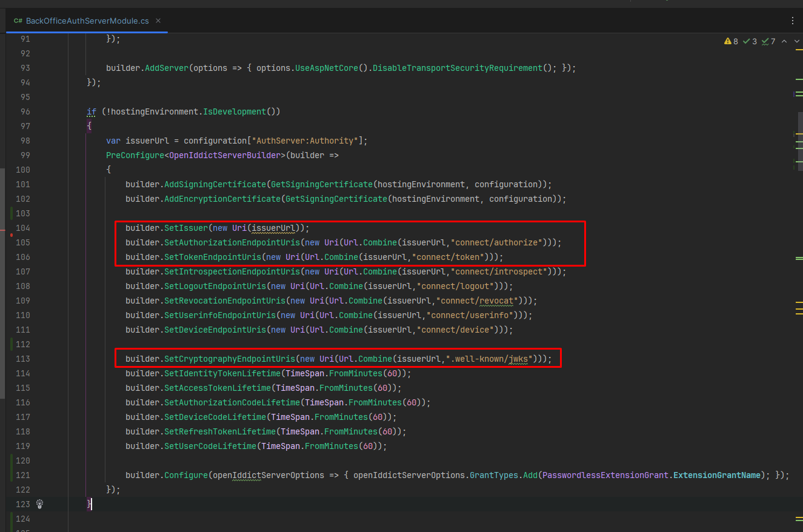Close the BackOfficeAuthServerModule.cs tab
This screenshot has height=532, width=803.
pyautogui.click(x=158, y=21)
